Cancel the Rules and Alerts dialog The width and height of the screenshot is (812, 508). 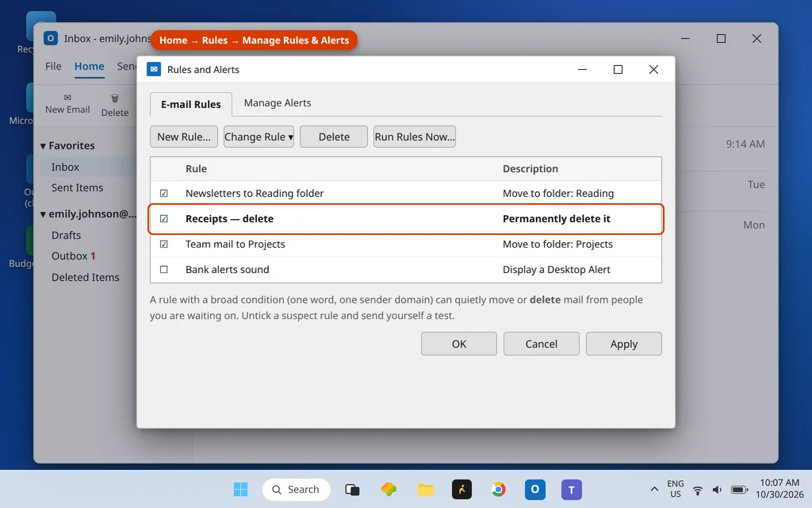point(541,344)
